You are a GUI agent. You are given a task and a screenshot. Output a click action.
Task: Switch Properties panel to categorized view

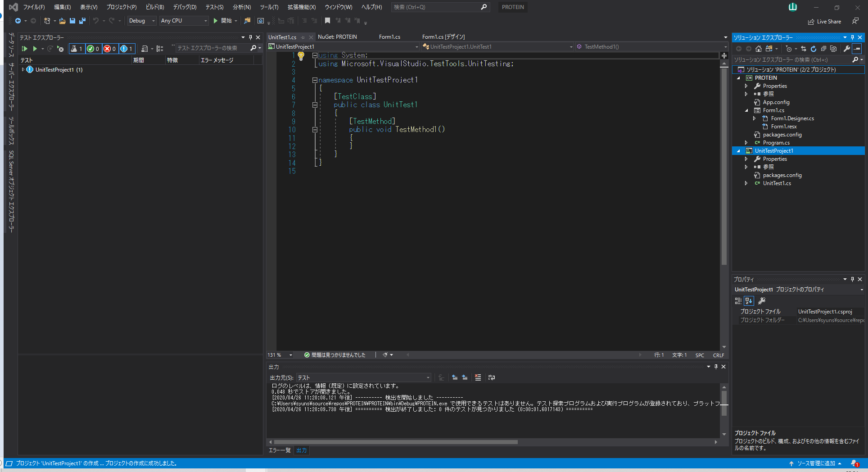pyautogui.click(x=738, y=301)
